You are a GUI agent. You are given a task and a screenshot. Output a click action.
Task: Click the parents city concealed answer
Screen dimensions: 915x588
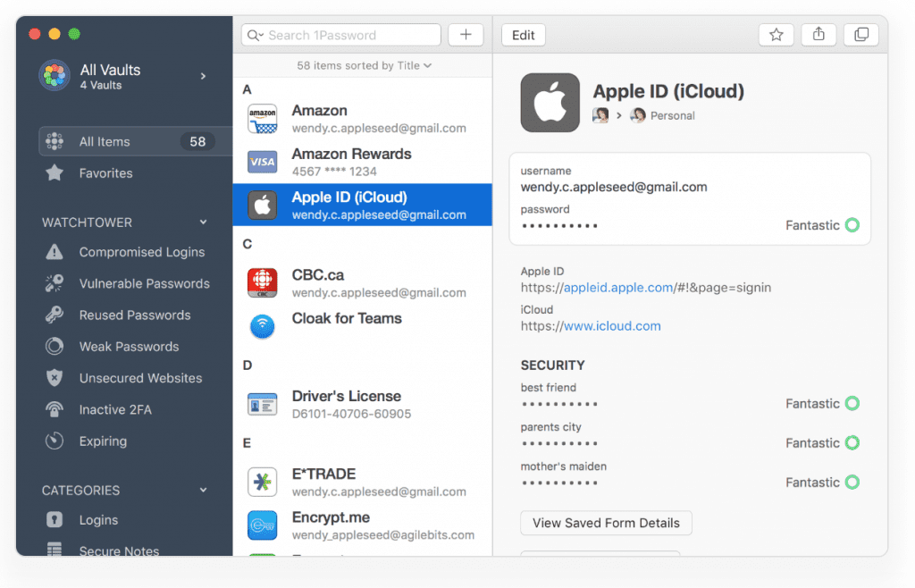[x=559, y=443]
